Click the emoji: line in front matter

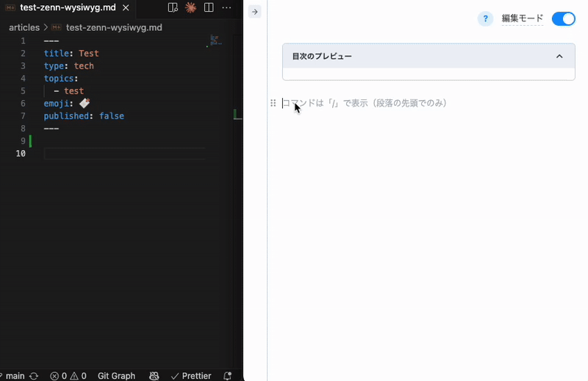coord(67,103)
